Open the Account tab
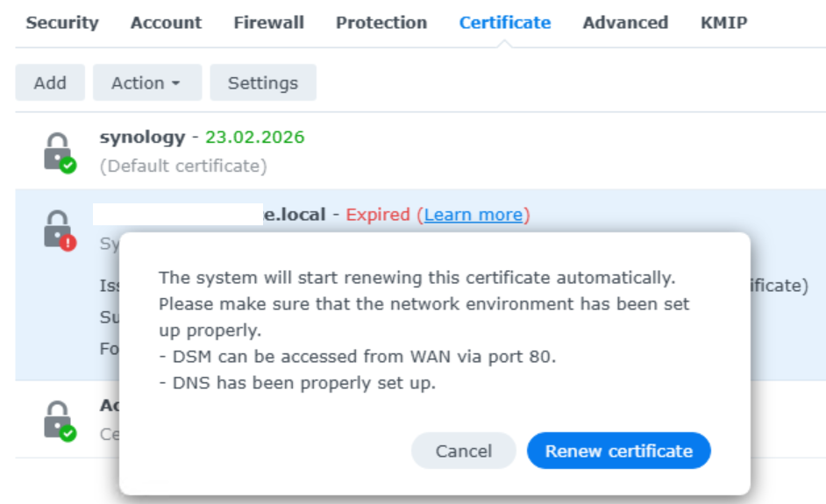The image size is (826, 504). click(167, 23)
